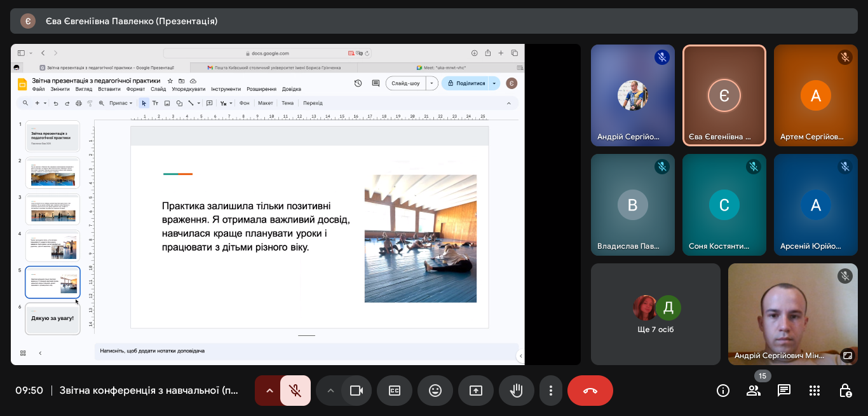
Task: Click the present screen button
Action: 476,391
